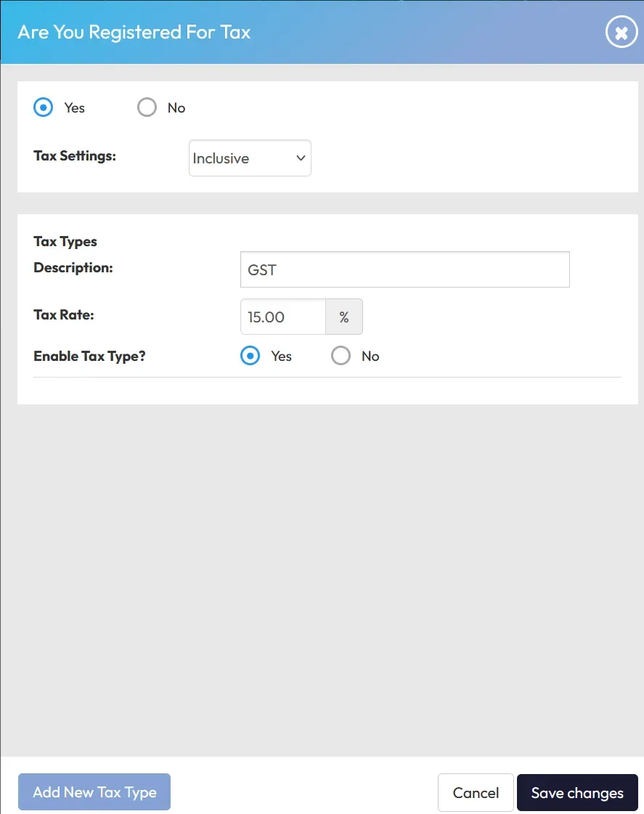Cancel the tax settings dialog
Viewport: 644px width, 814px height.
[476, 792]
